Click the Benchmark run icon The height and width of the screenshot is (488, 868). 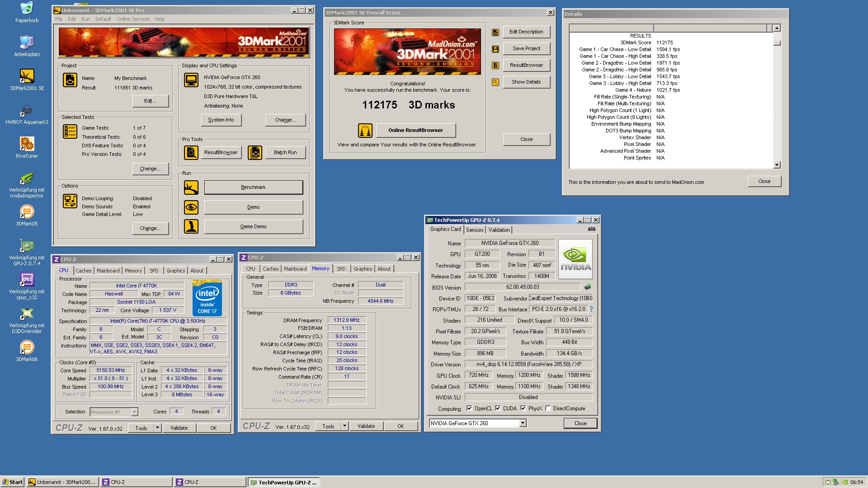(191, 187)
